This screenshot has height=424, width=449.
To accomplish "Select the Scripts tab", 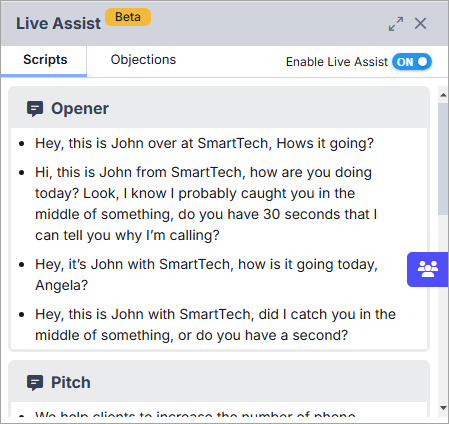I will click(45, 60).
